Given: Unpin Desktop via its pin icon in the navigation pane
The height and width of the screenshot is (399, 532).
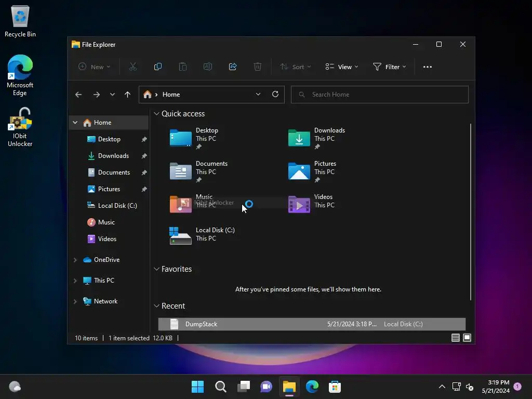Looking at the screenshot, I should (x=144, y=139).
